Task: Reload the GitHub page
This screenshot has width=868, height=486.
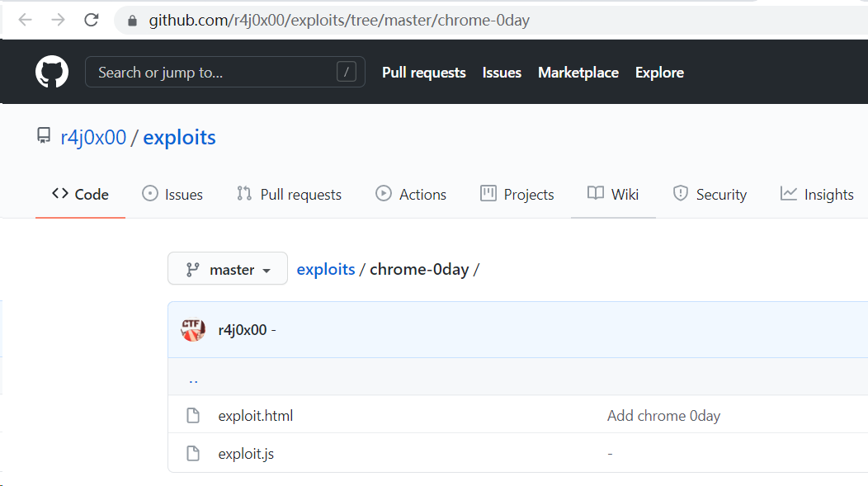Action: 92,21
